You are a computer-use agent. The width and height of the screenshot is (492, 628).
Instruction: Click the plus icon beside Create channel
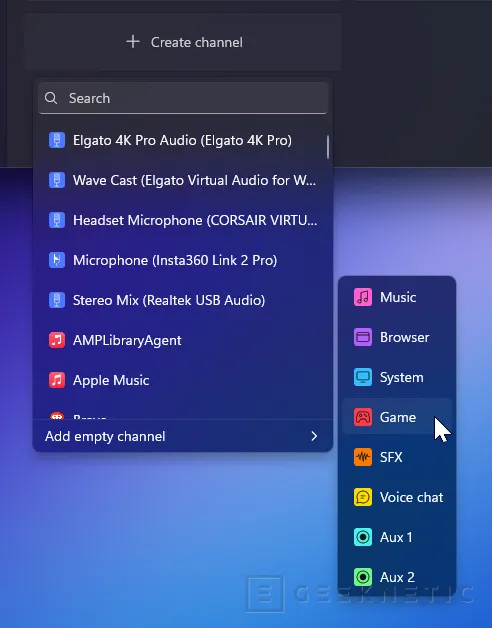133,42
